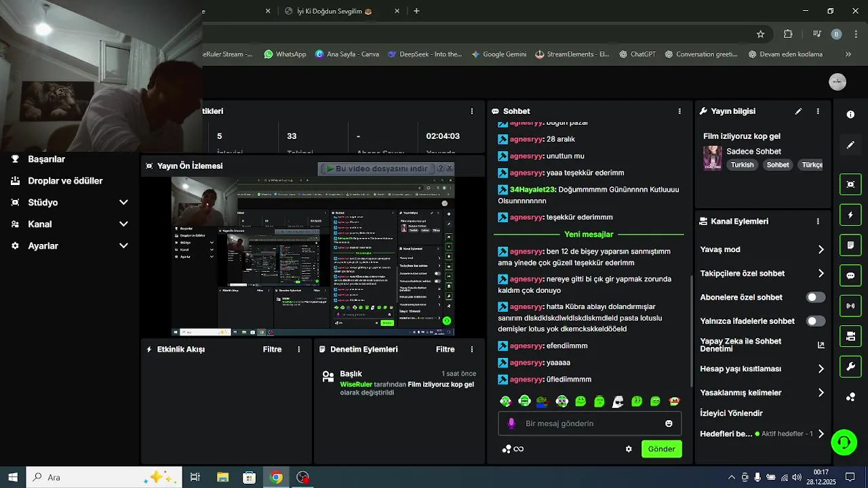868x488 pixels.
Task: Open Sohbet panel three-dot menu
Action: 679,111
